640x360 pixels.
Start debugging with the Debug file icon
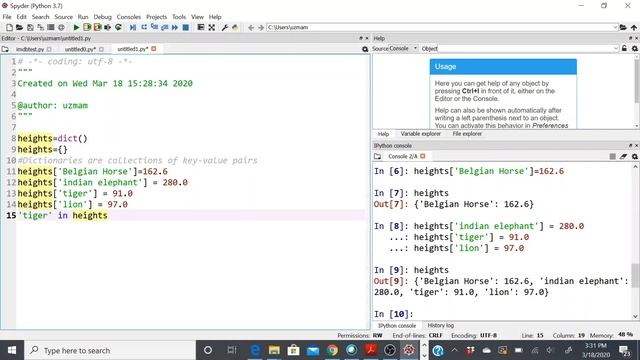(x=133, y=27)
